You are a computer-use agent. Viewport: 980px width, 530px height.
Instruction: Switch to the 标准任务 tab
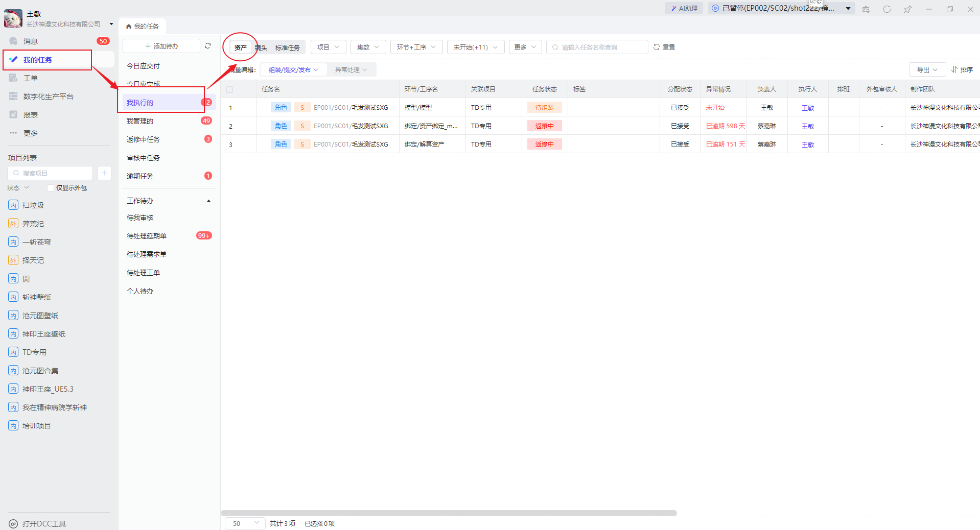[x=287, y=47]
